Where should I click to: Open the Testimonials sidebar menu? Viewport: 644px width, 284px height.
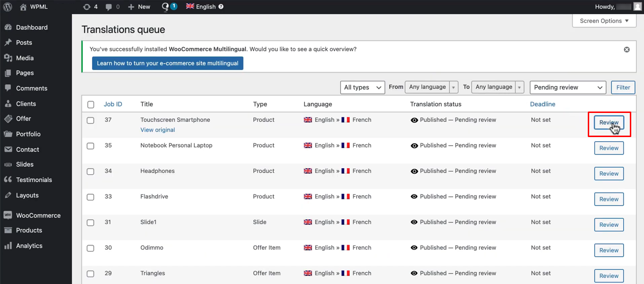coord(34,180)
